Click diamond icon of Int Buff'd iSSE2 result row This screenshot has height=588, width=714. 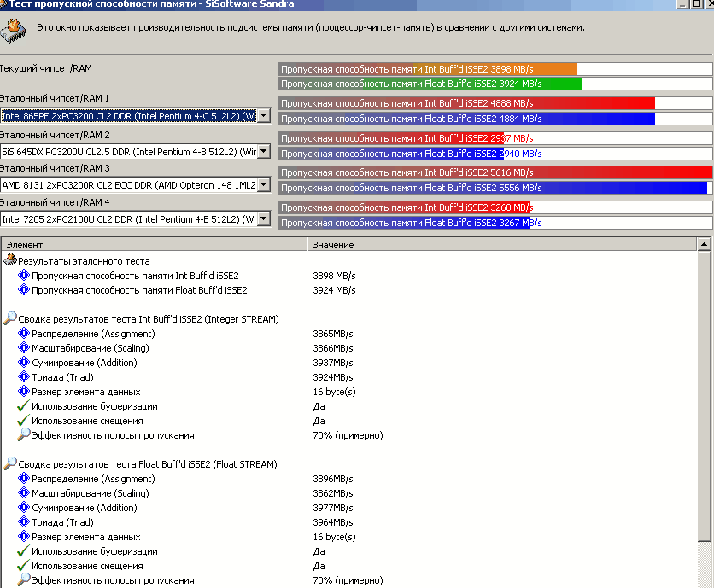(x=23, y=275)
